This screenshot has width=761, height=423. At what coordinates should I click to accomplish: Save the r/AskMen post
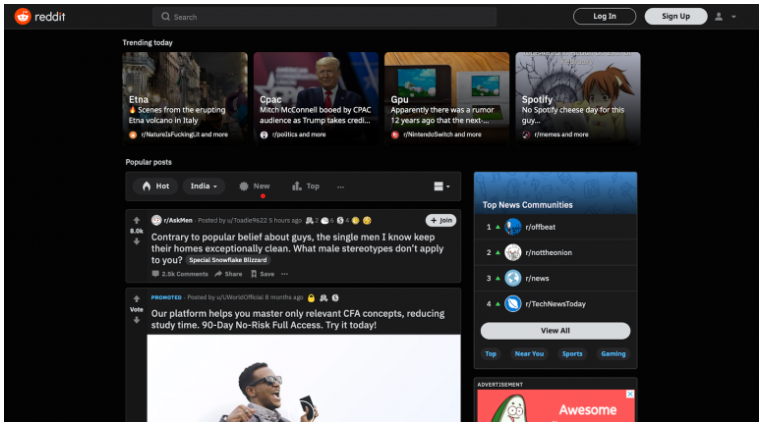[x=262, y=273]
